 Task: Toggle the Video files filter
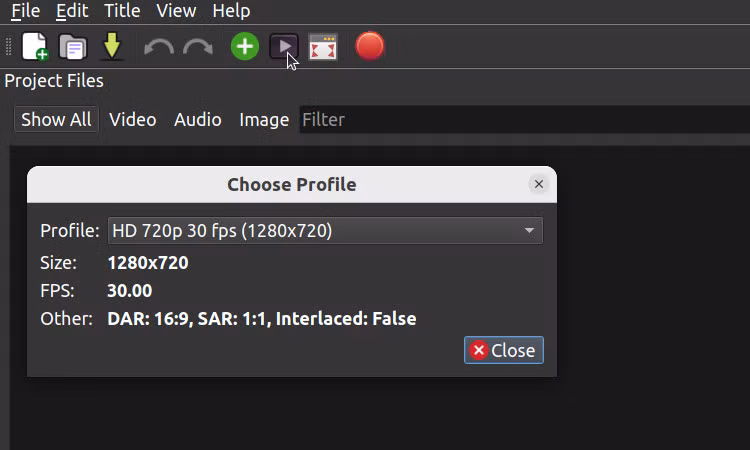coord(132,119)
